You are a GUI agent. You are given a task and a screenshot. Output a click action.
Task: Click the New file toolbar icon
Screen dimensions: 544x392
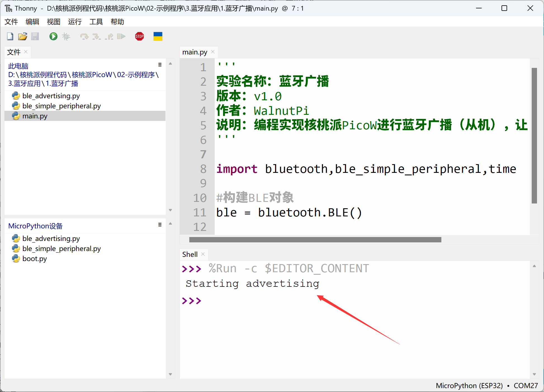(x=10, y=36)
